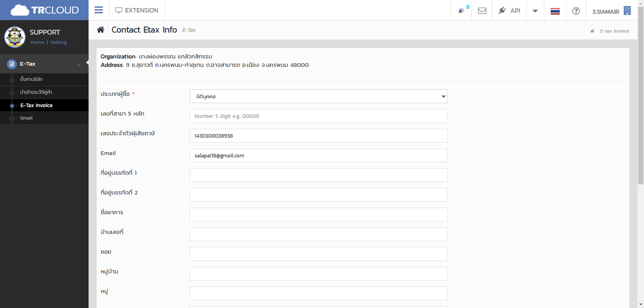Click the ที่อยู่บรรทัดที่ 2 field
Image resolution: width=644 pixels, height=308 pixels.
pos(318,195)
